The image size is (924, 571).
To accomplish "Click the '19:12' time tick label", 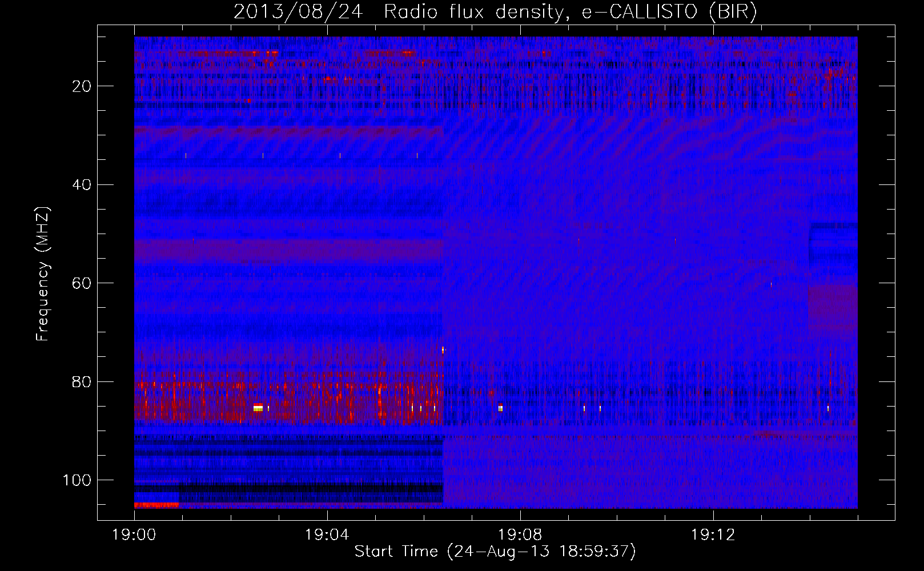I will [x=713, y=535].
